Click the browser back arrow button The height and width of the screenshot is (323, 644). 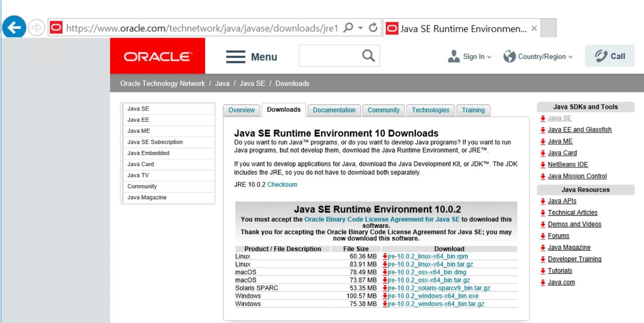click(x=14, y=27)
